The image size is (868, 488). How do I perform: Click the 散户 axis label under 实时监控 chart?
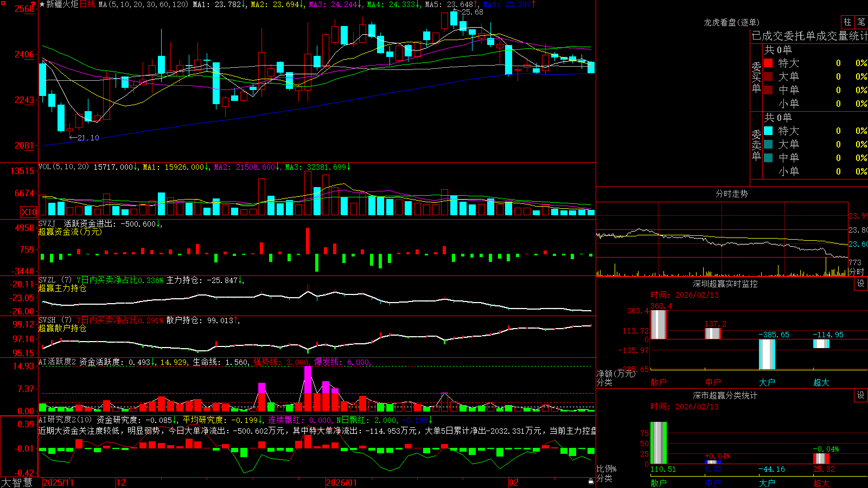pyautogui.click(x=658, y=382)
